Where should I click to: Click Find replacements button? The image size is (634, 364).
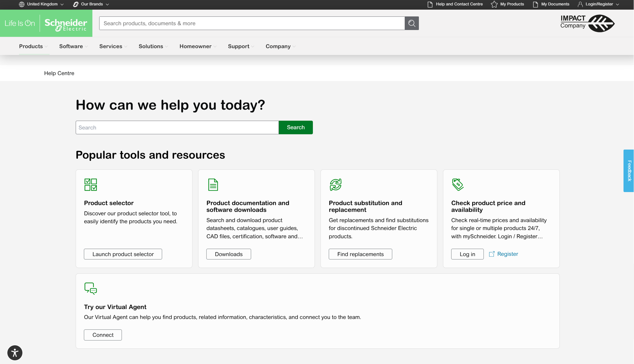[360, 254]
